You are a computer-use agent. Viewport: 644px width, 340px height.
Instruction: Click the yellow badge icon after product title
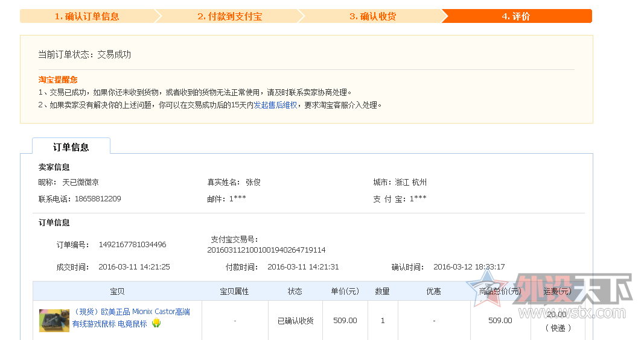click(156, 324)
